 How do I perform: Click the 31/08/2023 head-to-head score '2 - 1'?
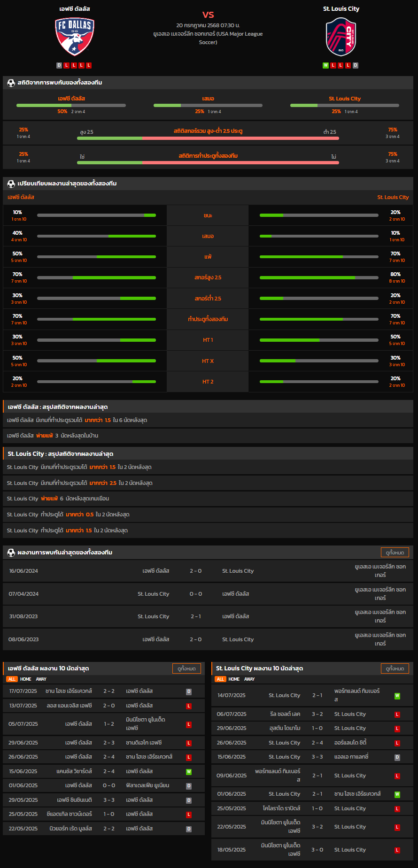[196, 616]
